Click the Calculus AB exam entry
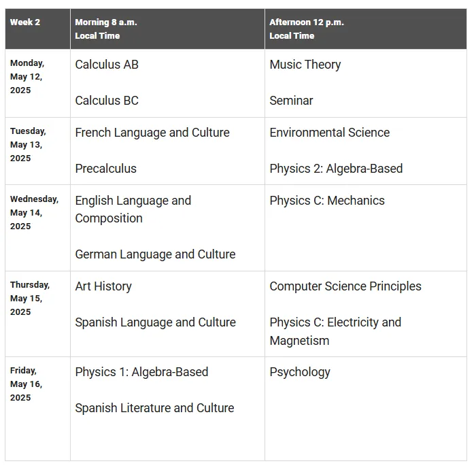Viewport: 476px width, 470px height. click(x=107, y=65)
